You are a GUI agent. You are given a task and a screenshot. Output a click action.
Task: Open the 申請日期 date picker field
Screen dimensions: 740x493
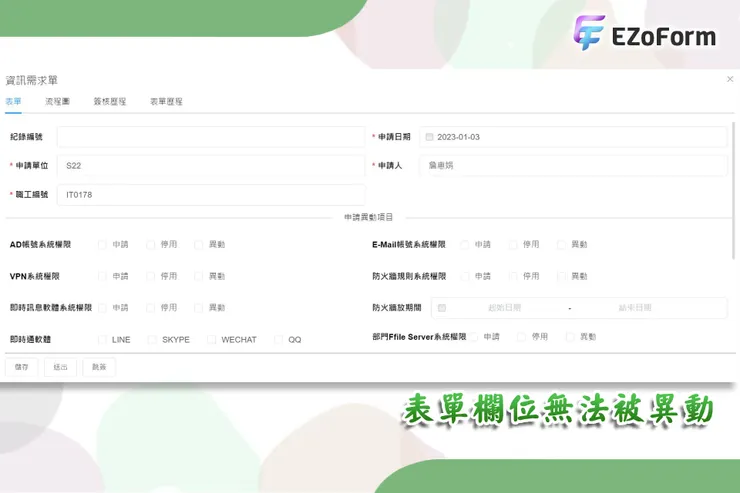(573, 137)
